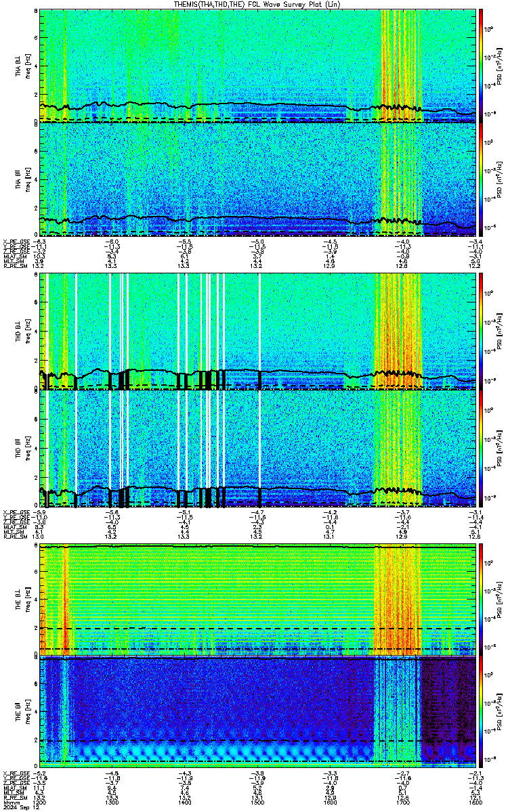Screen dimensions: 508x812
Task: Click the color bar beside THA BII panel
Action: 481,179
